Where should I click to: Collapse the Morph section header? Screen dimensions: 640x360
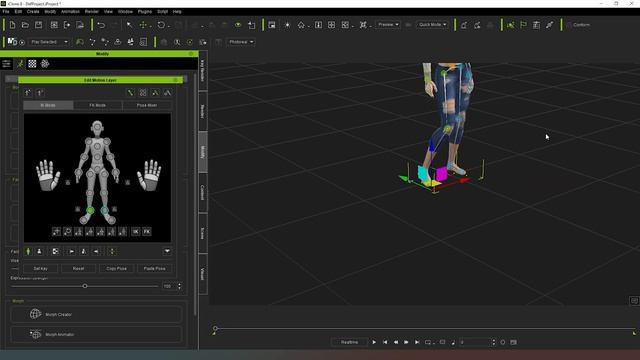pyautogui.click(x=18, y=301)
